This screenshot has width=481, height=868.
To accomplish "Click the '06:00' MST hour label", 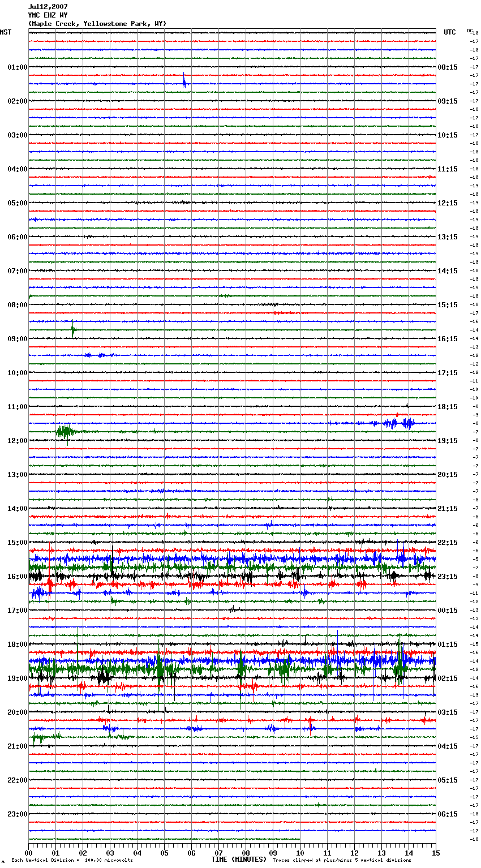I will point(17,237).
